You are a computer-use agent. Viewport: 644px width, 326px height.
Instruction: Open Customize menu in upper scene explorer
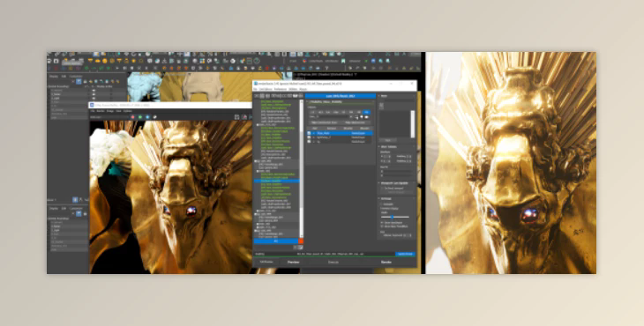coord(76,77)
